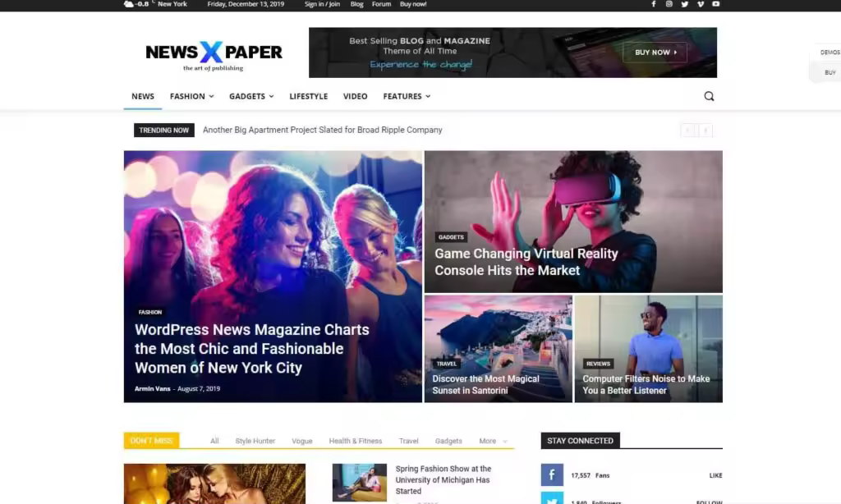Image resolution: width=841 pixels, height=504 pixels.
Task: Show next trending headline
Action: point(705,131)
